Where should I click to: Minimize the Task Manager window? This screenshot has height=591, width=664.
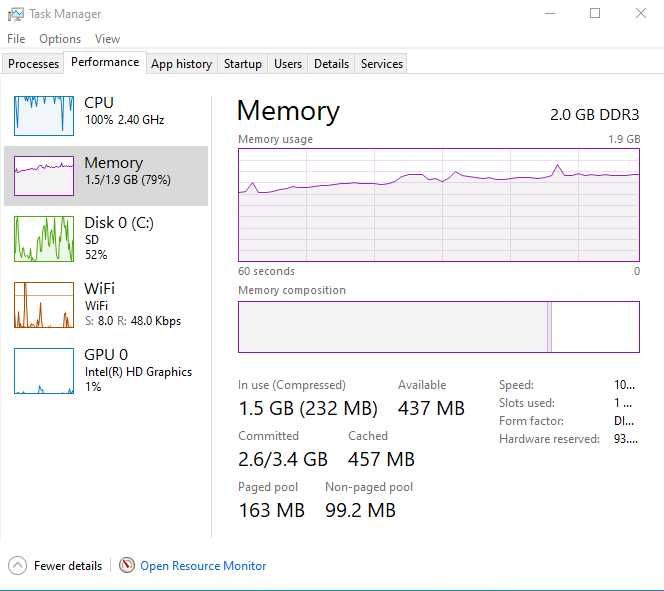tap(550, 14)
